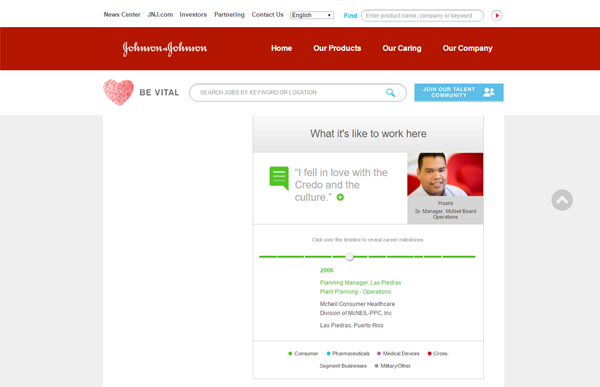Image resolution: width=600 pixels, height=387 pixels.
Task: Click the red Find play arrow button
Action: (x=497, y=16)
